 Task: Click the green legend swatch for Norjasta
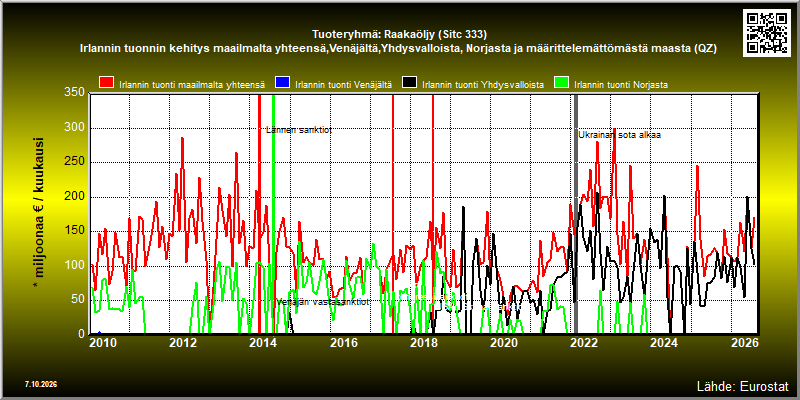561,83
